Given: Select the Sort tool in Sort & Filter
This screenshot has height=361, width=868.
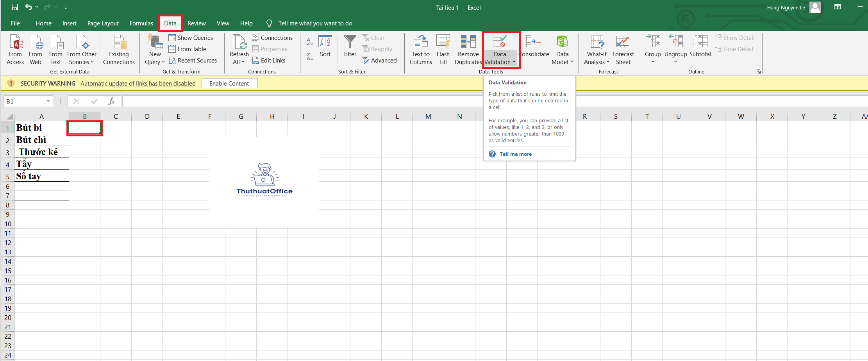Looking at the screenshot, I should [x=325, y=49].
